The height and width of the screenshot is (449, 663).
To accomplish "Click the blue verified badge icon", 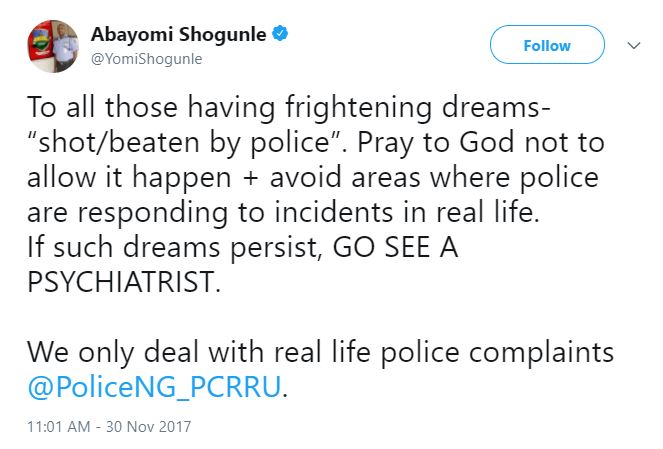I will point(282,34).
